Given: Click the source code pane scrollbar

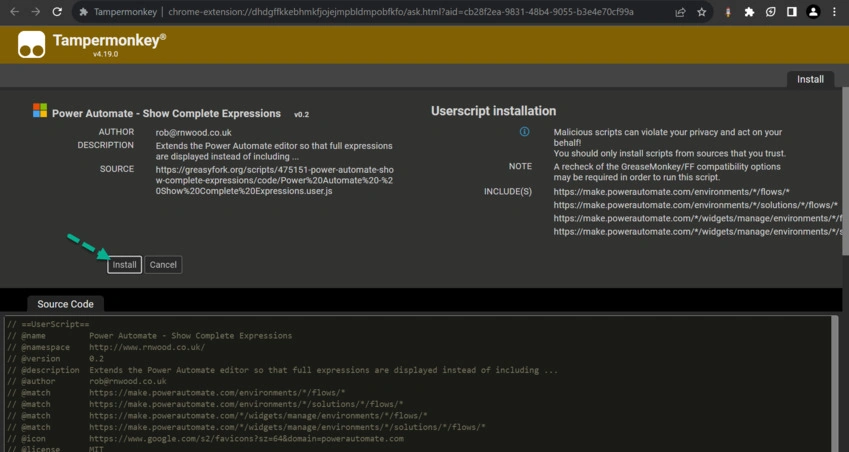Looking at the screenshot, I should (834, 384).
